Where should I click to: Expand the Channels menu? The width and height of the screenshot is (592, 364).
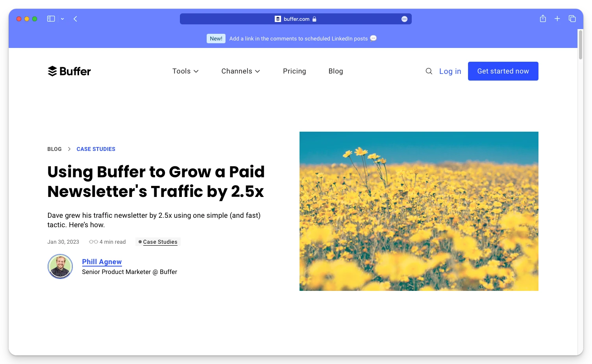241,71
